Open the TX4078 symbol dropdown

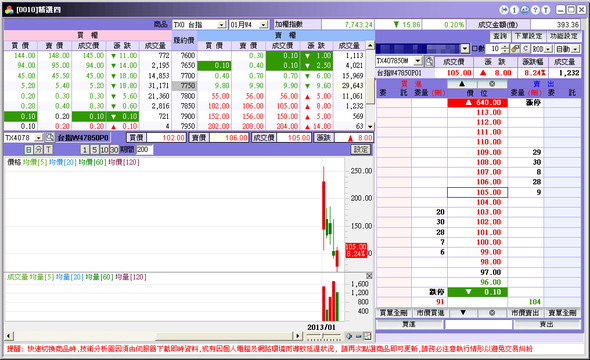point(38,138)
